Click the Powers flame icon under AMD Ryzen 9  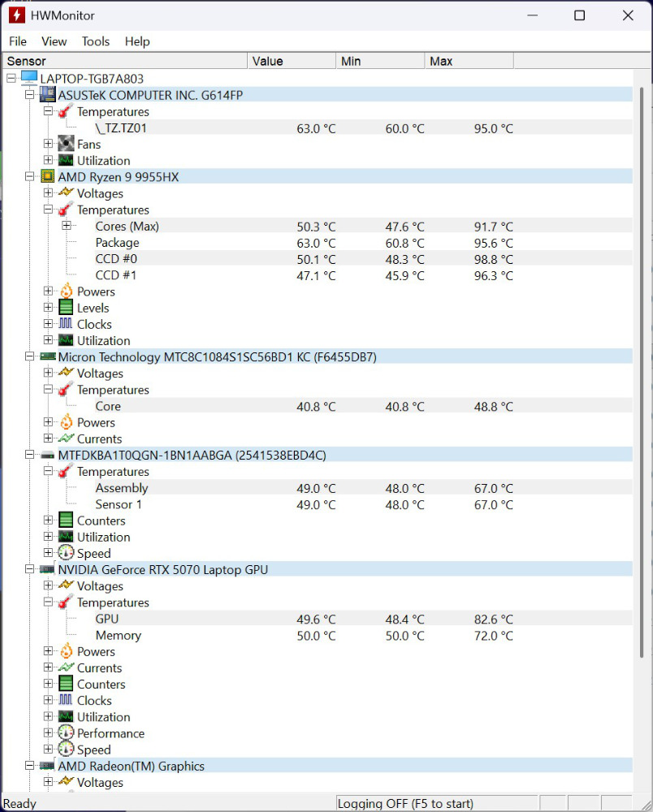coord(67,291)
